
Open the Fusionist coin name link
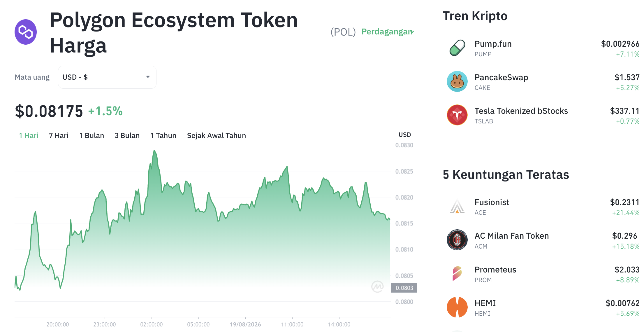click(492, 202)
